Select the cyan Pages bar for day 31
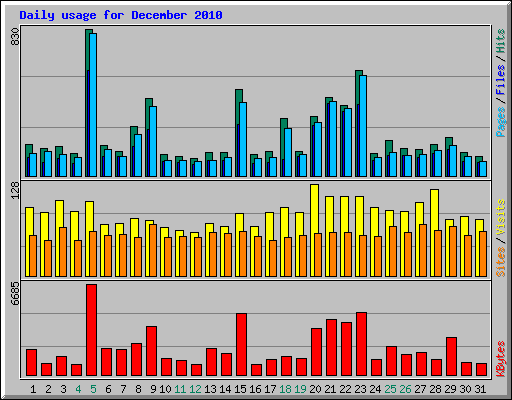The width and height of the screenshot is (512, 400). click(483, 169)
